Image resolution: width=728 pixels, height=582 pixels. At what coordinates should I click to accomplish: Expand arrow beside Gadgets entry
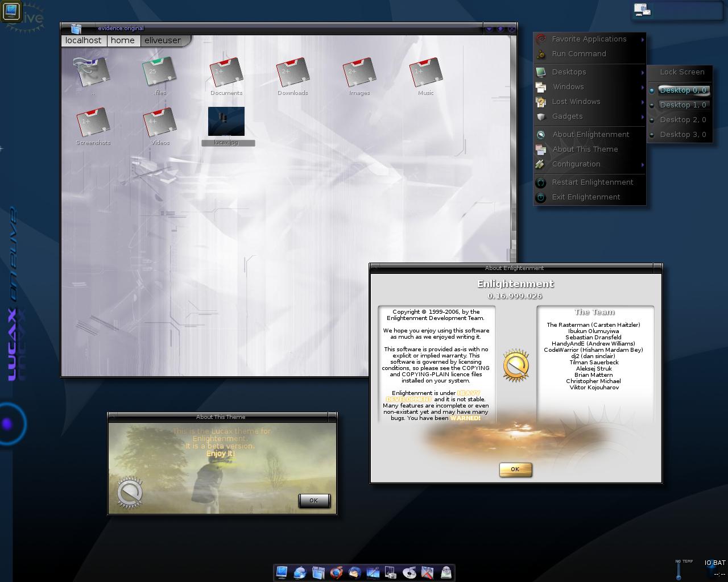tap(643, 117)
